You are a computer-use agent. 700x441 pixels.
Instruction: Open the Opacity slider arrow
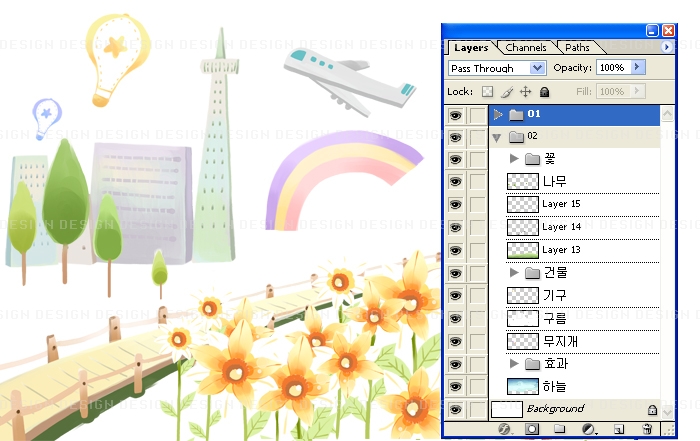click(638, 67)
